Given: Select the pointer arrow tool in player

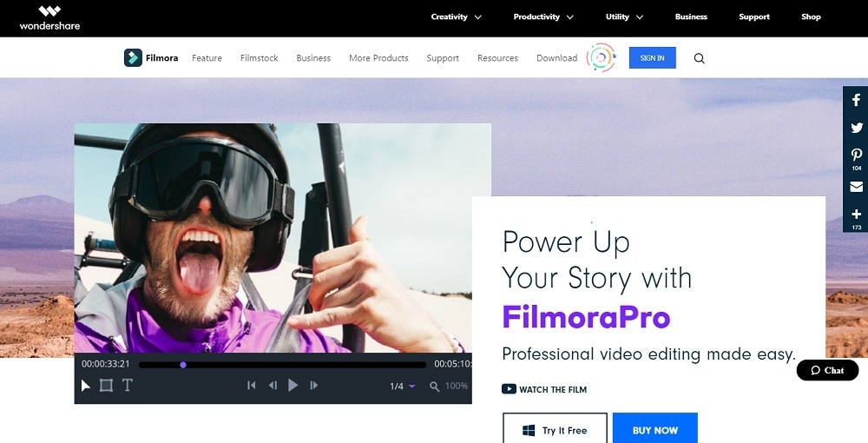Looking at the screenshot, I should [x=86, y=386].
